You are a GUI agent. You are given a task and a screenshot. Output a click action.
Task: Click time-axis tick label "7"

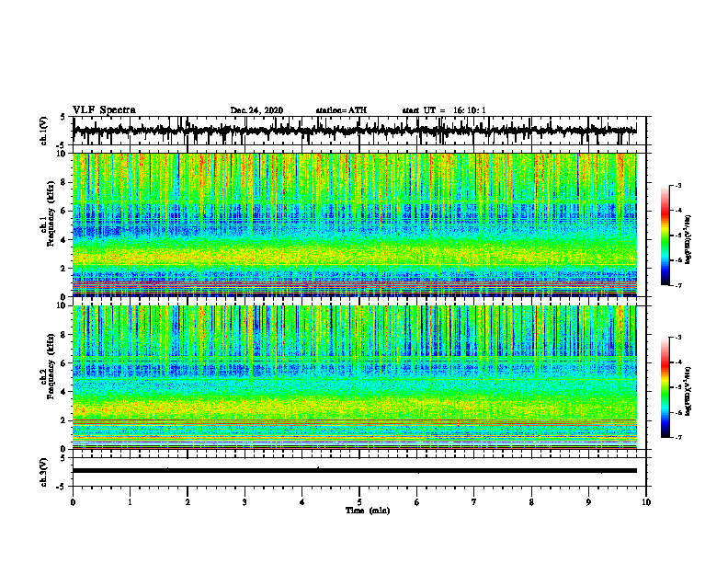(x=474, y=502)
